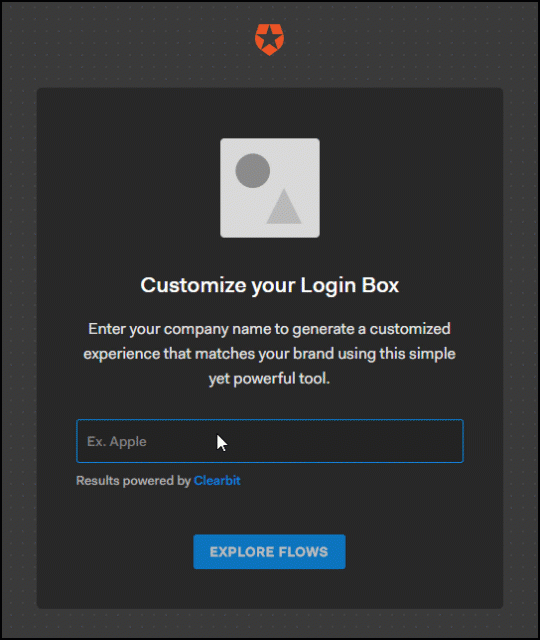
Task: Click the gray triangle in placeholder image
Action: tap(284, 207)
